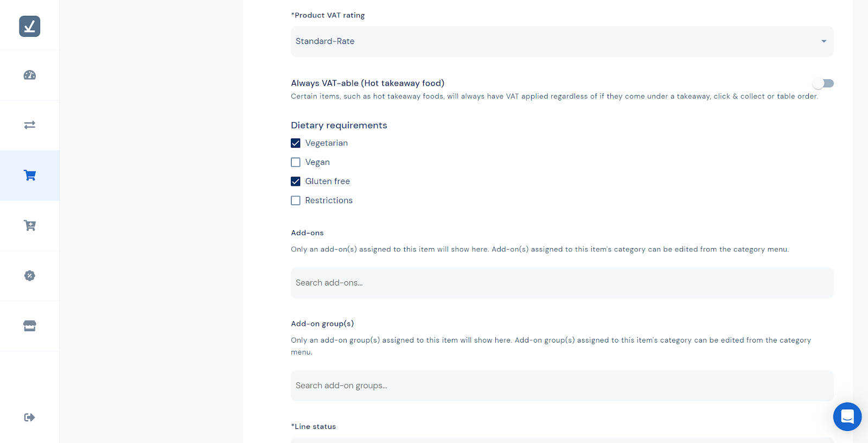868x443 pixels.
Task: Click the VAT rating dropdown arrow
Action: coord(824,41)
